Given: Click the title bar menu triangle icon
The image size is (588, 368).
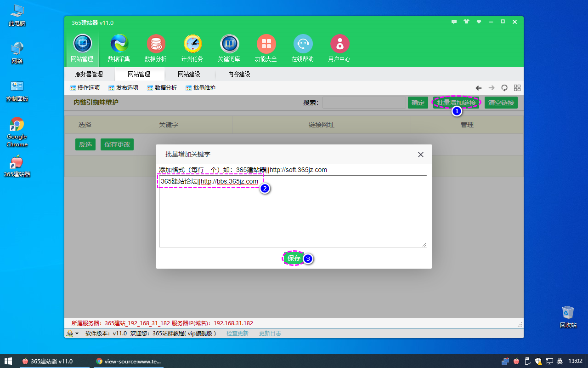Looking at the screenshot, I should pyautogui.click(x=479, y=22).
